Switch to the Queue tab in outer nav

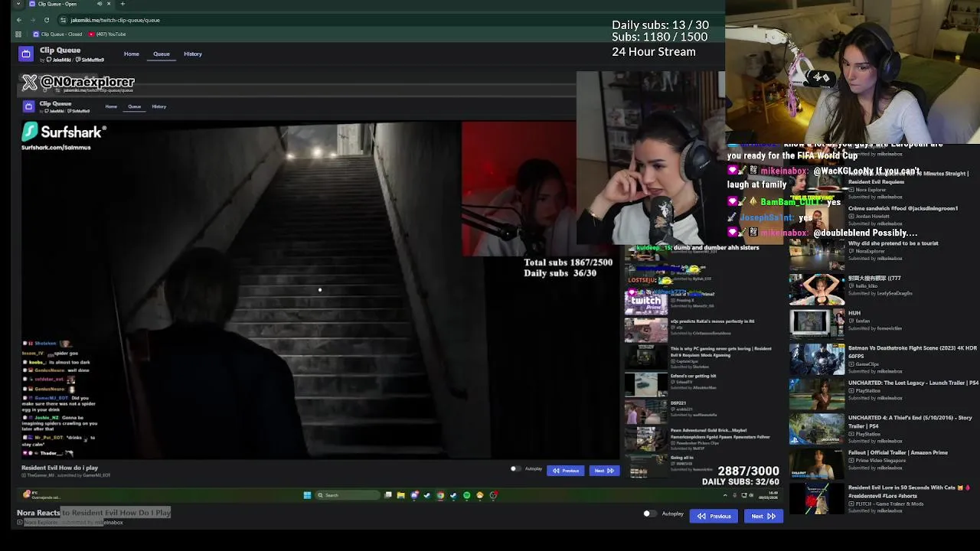(x=162, y=54)
